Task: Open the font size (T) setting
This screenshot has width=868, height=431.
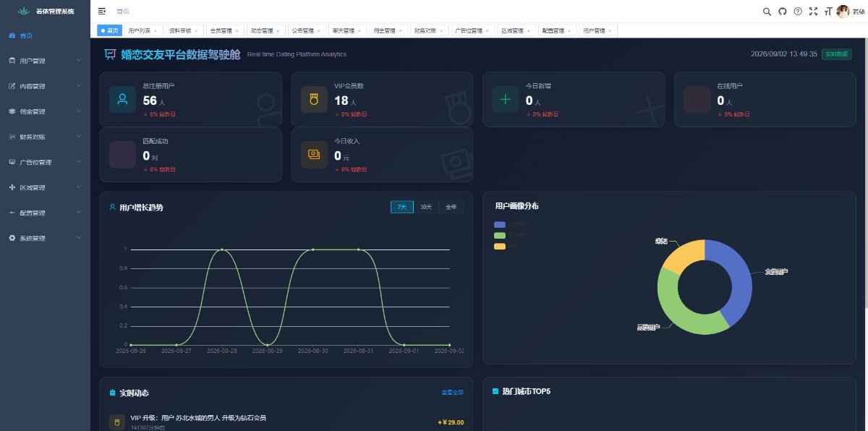Action: coord(827,12)
